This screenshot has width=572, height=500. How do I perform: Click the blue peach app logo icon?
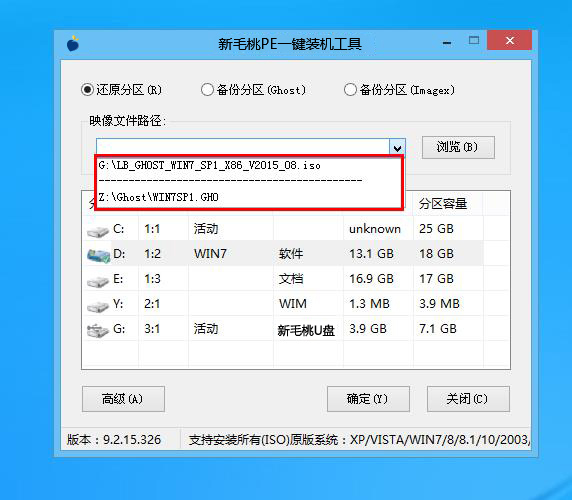pyautogui.click(x=73, y=43)
